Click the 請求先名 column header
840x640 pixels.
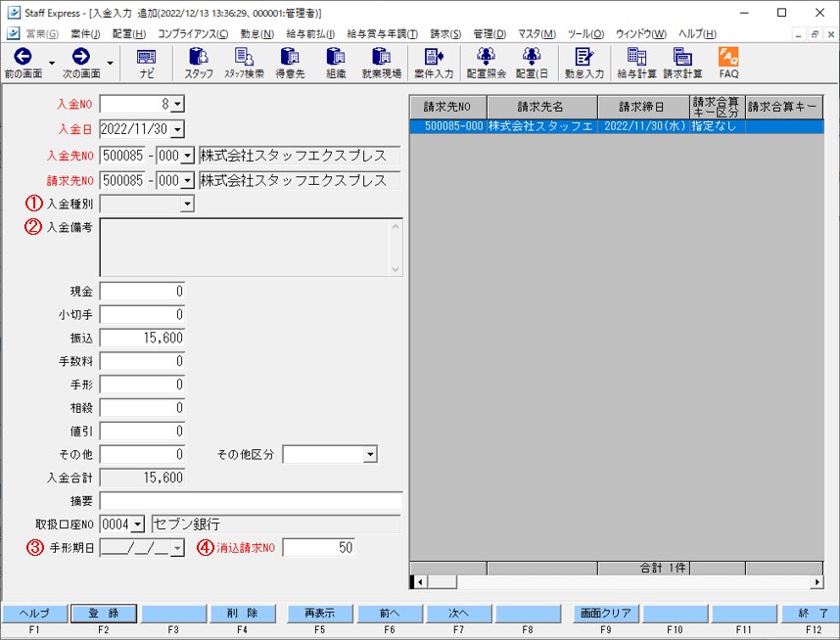pos(542,107)
